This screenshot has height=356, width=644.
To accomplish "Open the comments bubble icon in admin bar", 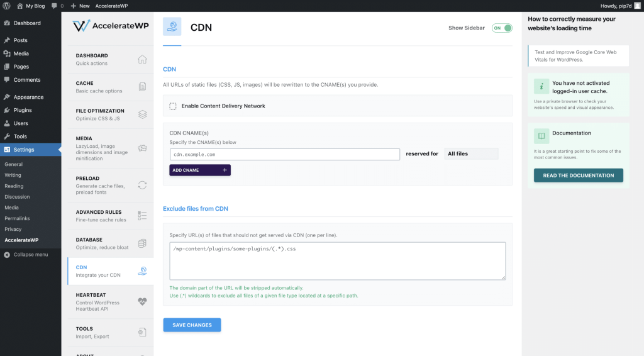I will click(54, 6).
